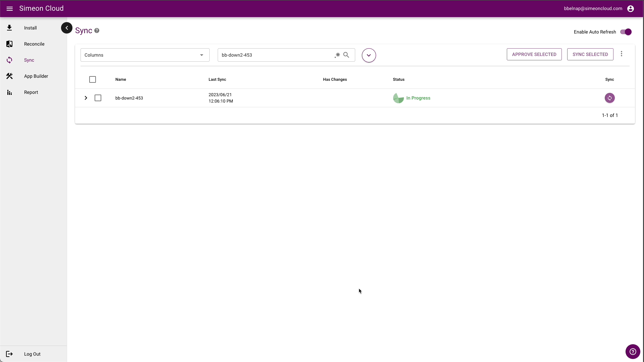Disable the Enable Auto Refresh toggle
Image resolution: width=644 pixels, height=362 pixels.
[626, 32]
